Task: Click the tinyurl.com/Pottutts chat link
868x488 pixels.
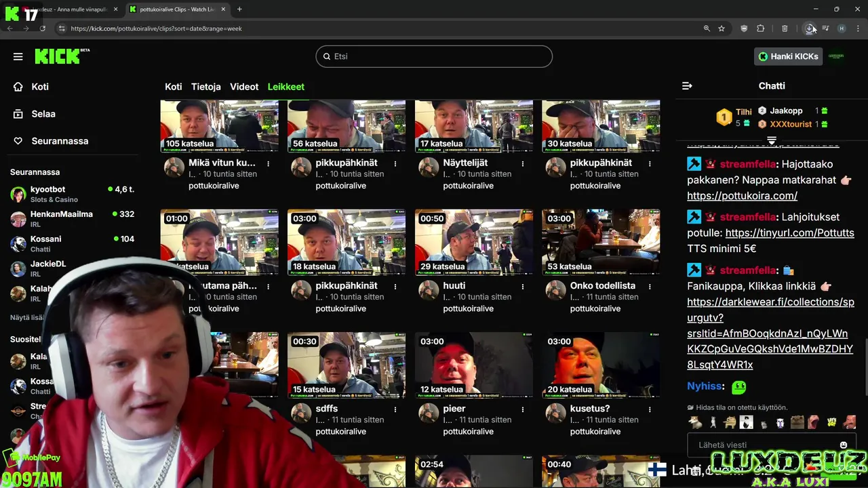Action: click(x=789, y=233)
